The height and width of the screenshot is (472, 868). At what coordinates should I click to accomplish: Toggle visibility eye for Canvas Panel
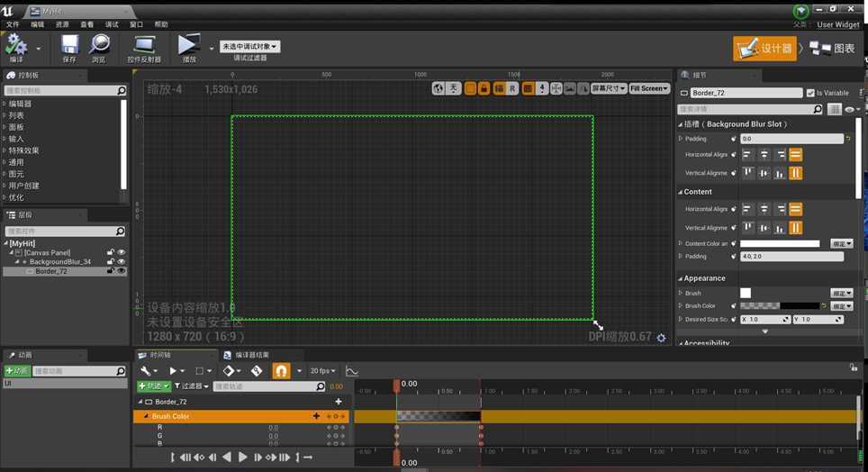pyautogui.click(x=122, y=252)
